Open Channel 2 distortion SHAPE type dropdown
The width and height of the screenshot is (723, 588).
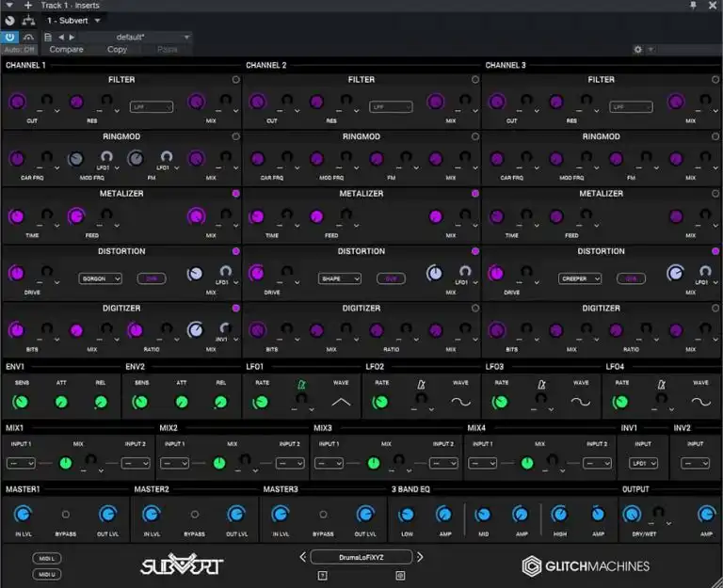(339, 278)
